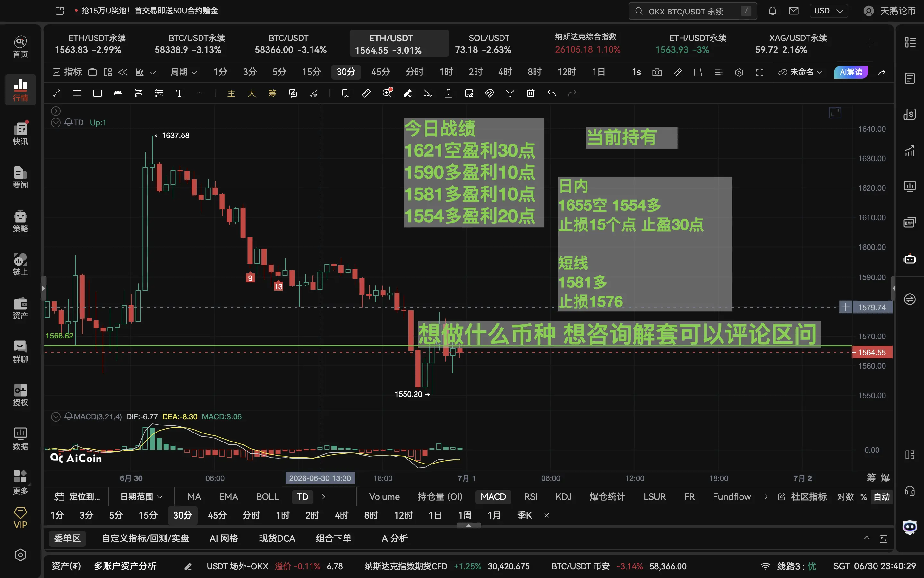Select the rectangle drawing tool
The image size is (924, 578).
coord(97,93)
